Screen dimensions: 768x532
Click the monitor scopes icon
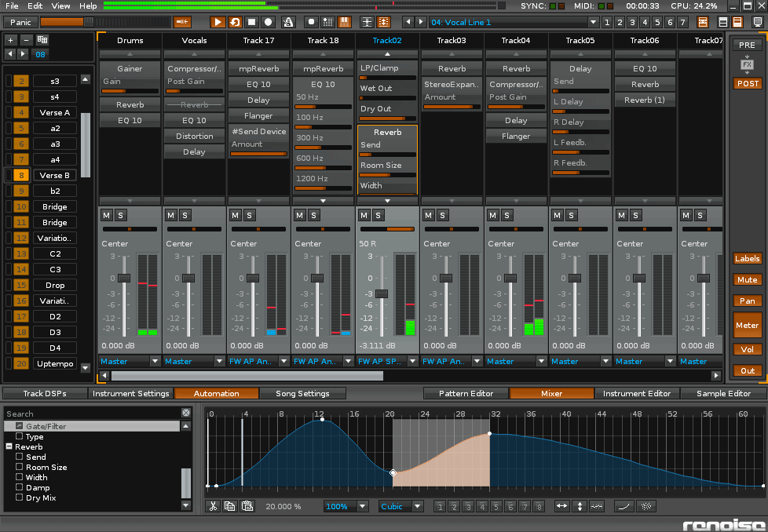758,22
